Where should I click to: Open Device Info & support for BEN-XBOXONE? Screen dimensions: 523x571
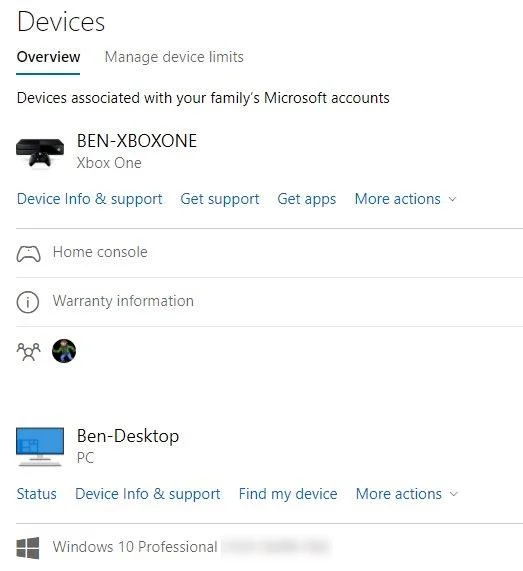pyautogui.click(x=90, y=199)
